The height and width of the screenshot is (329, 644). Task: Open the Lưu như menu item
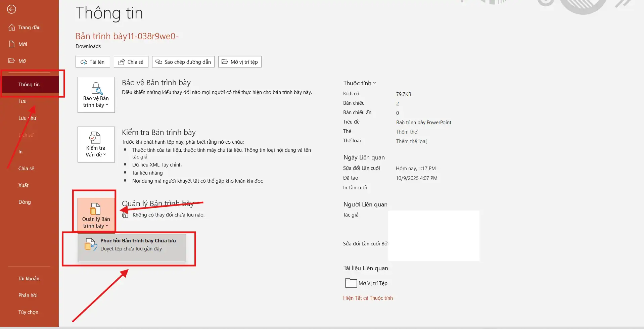(x=27, y=118)
